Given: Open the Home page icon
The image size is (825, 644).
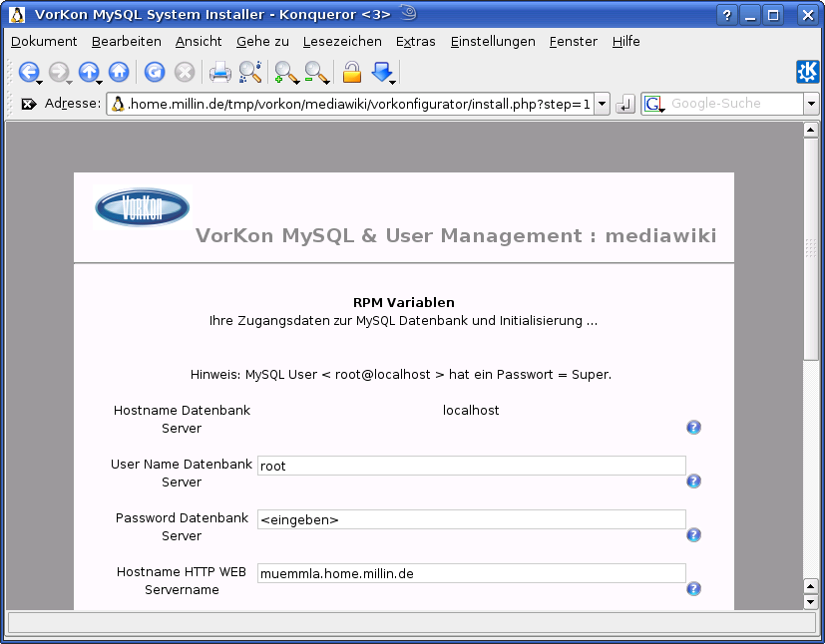Looking at the screenshot, I should (x=119, y=72).
